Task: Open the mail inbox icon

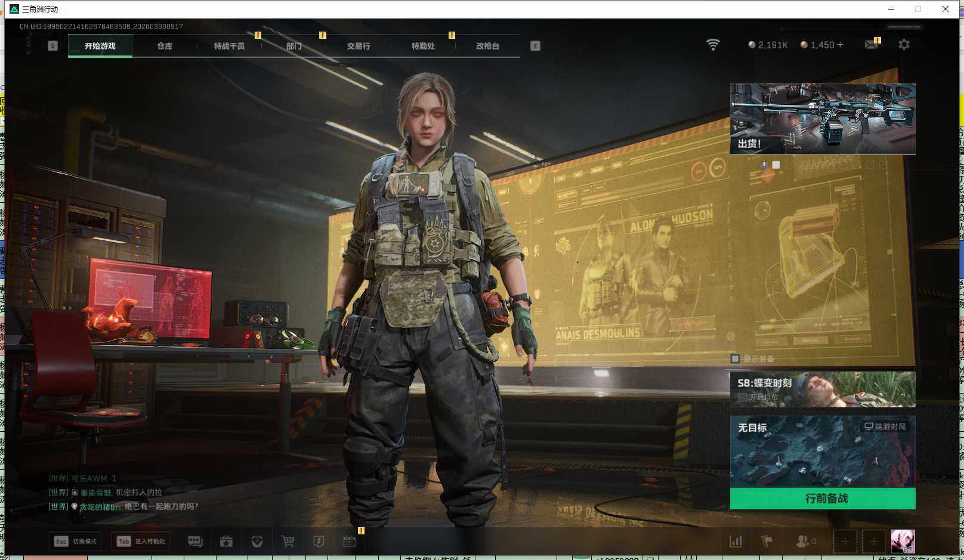Action: point(872,45)
